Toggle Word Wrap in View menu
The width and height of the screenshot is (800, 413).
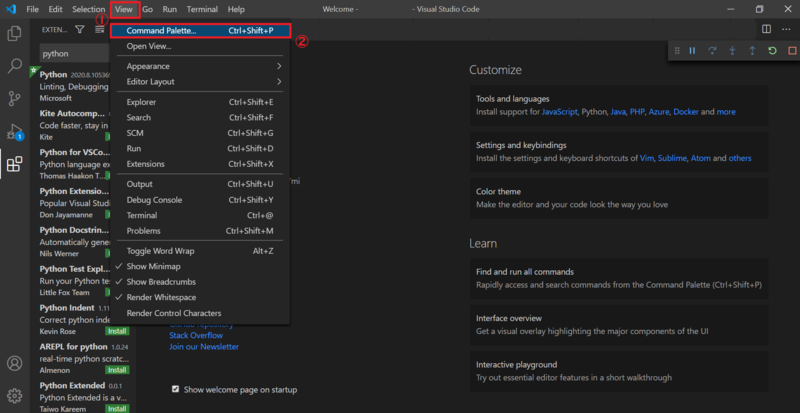tap(199, 251)
